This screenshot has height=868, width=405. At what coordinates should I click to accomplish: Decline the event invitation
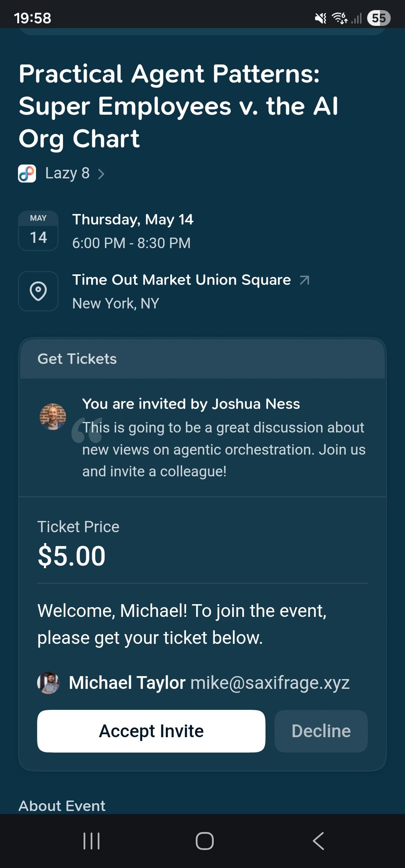(321, 731)
